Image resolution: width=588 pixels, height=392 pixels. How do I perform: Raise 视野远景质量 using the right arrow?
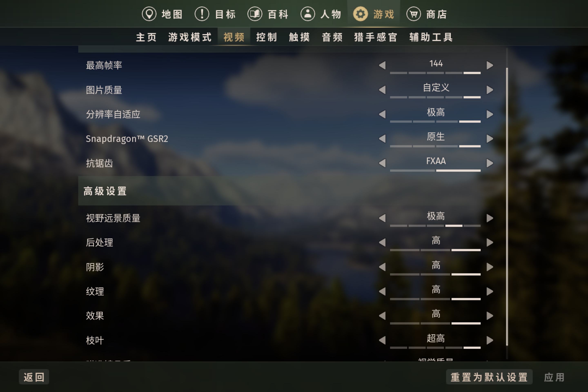tap(490, 218)
